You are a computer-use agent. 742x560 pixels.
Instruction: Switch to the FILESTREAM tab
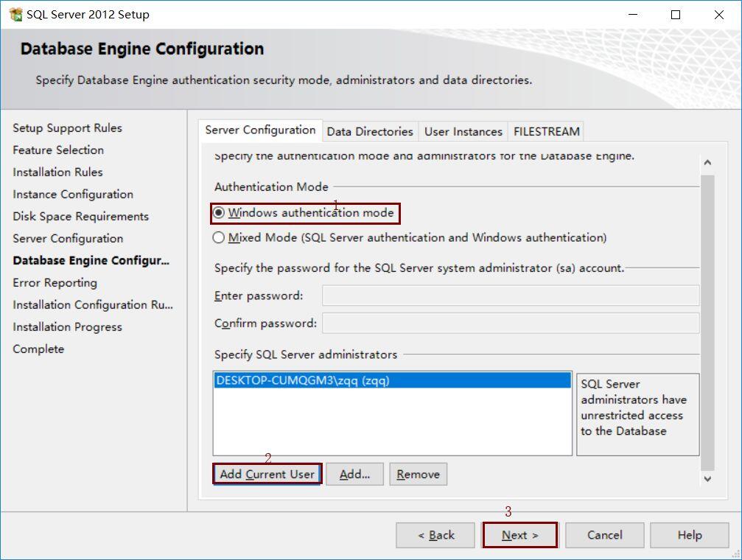pyautogui.click(x=546, y=131)
